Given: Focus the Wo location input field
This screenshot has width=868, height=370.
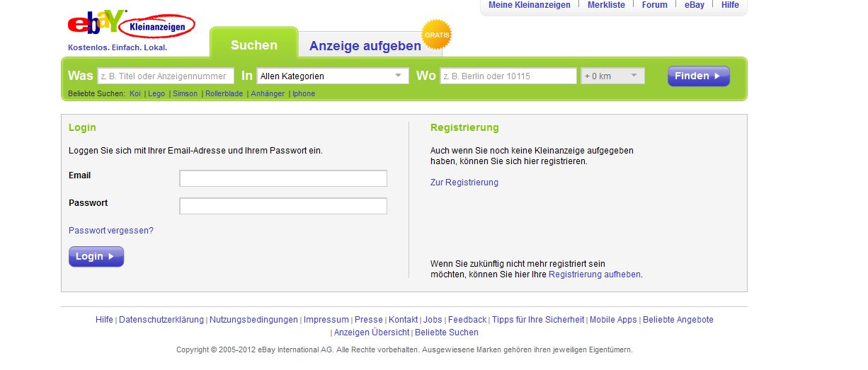Looking at the screenshot, I should pyautogui.click(x=508, y=76).
